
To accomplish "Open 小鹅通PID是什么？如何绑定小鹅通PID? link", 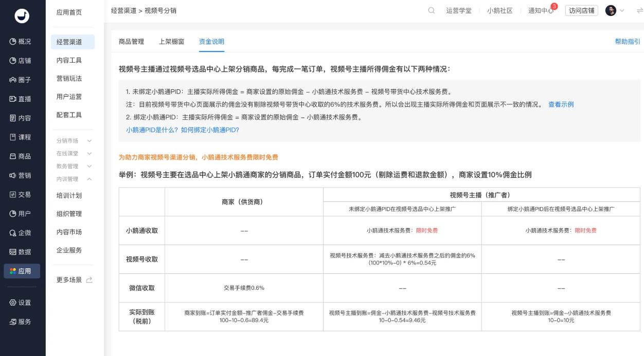I will point(183,130).
